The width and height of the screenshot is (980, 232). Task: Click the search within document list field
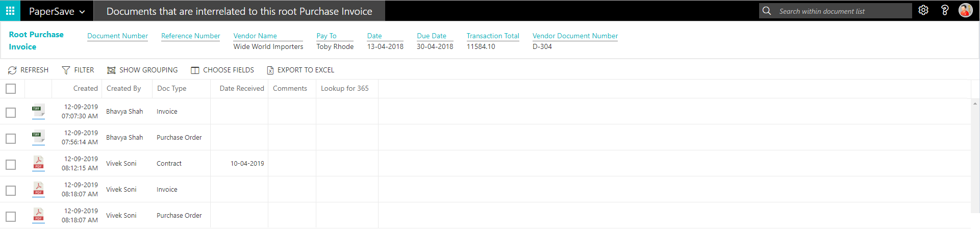tap(842, 11)
